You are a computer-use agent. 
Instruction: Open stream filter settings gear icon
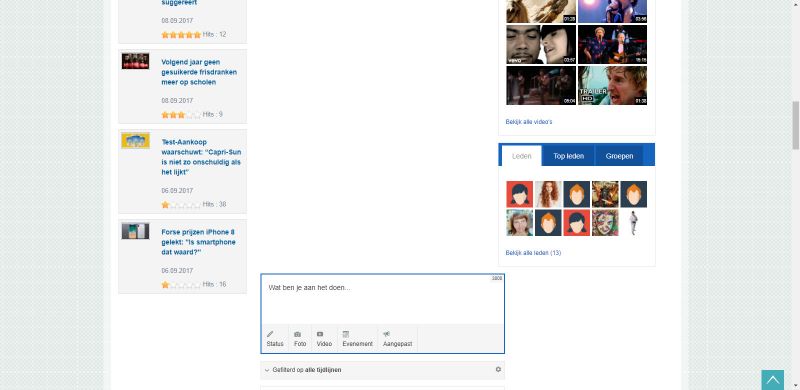pyautogui.click(x=498, y=370)
